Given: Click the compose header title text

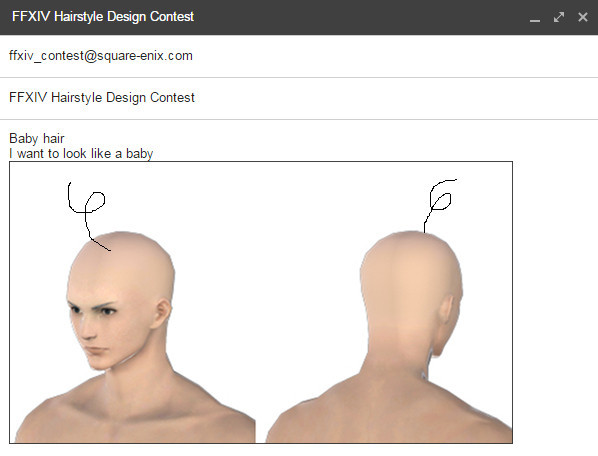Looking at the screenshot, I should (x=103, y=17).
